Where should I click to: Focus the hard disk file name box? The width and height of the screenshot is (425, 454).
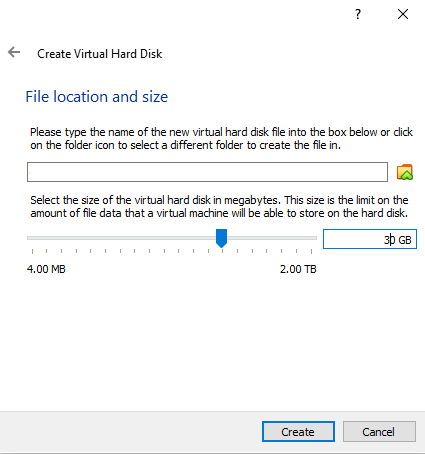207,172
